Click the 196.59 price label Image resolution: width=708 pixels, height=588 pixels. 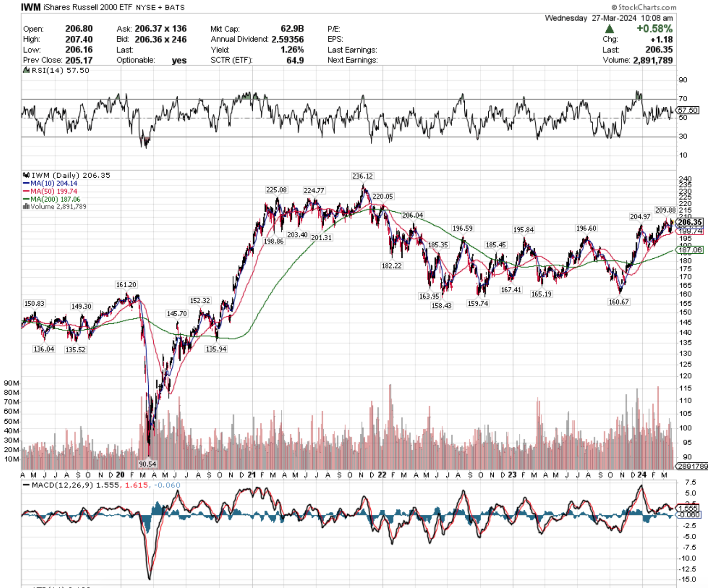463,228
